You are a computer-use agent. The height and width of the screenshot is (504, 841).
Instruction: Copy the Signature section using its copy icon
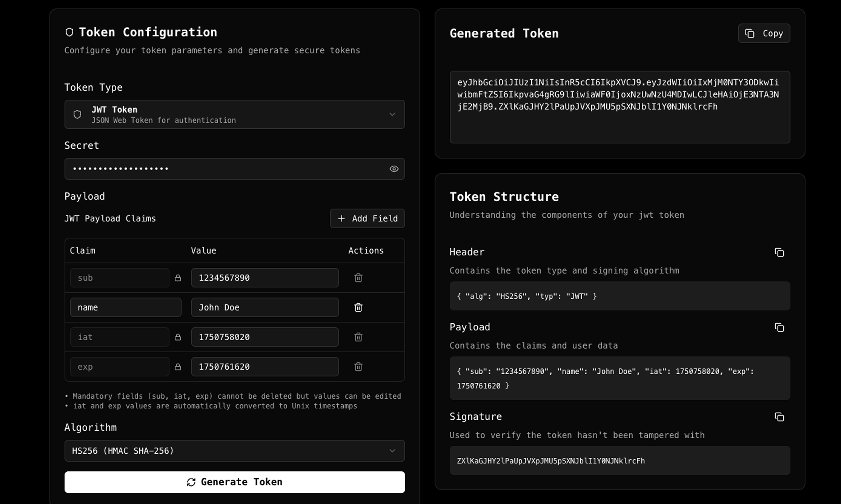pyautogui.click(x=780, y=417)
